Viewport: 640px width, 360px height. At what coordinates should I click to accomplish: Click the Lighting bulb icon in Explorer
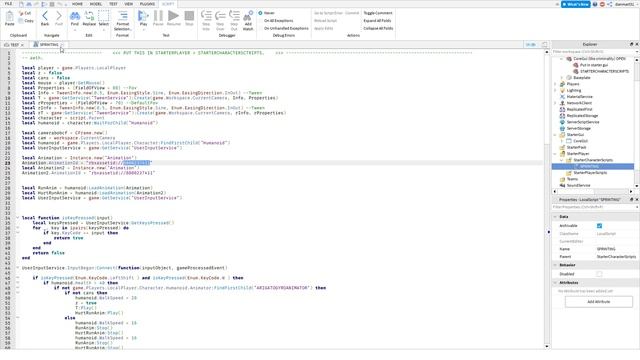(562, 90)
